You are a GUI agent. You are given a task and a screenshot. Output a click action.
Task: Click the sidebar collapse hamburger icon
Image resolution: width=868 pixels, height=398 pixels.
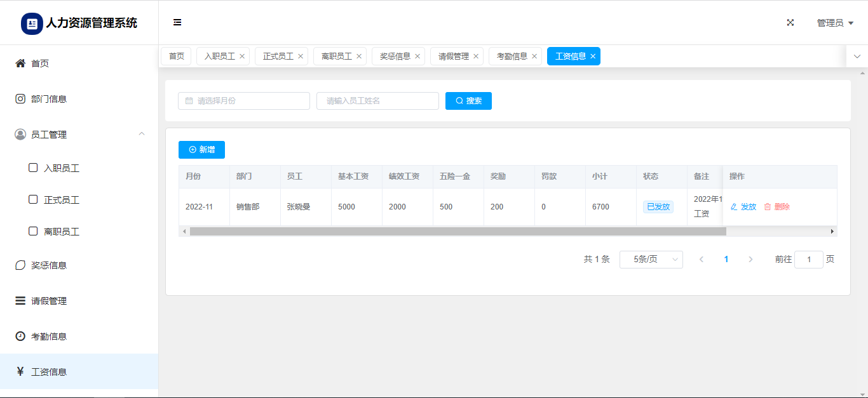coord(177,23)
